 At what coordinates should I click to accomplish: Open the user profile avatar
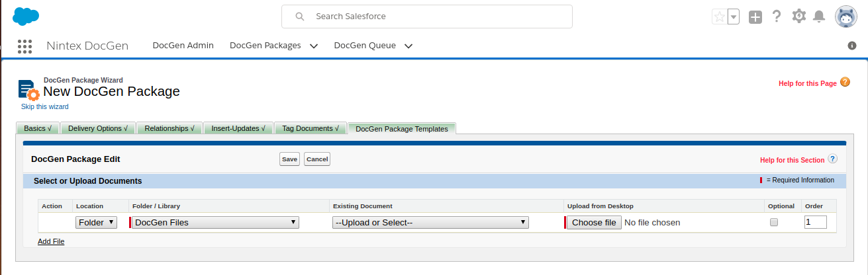coord(846,17)
